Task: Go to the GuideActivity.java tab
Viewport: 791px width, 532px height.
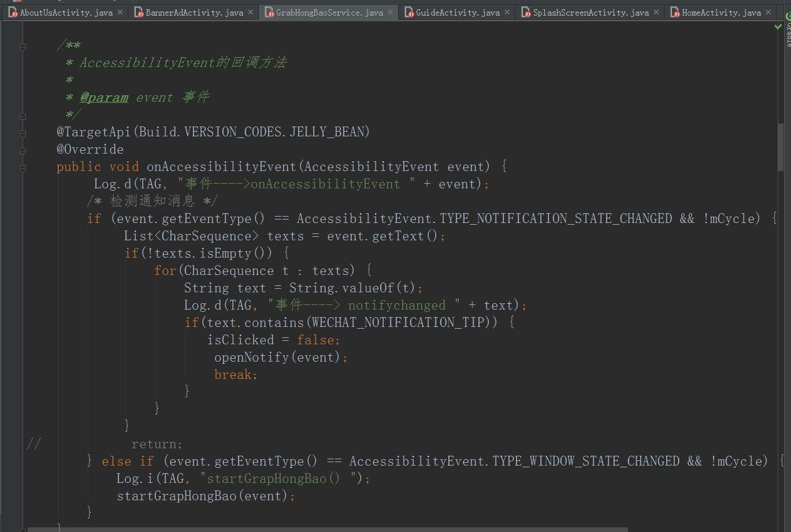Action: click(458, 12)
